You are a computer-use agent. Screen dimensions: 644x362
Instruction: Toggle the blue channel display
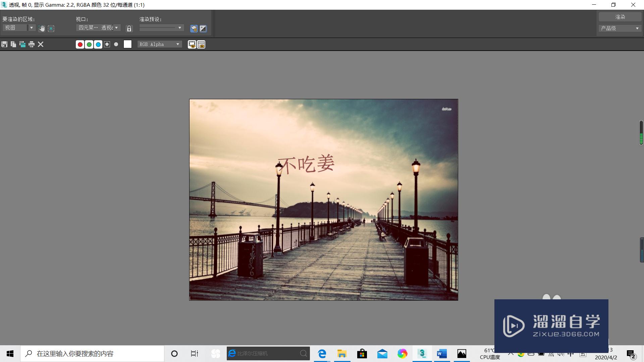pyautogui.click(x=98, y=44)
